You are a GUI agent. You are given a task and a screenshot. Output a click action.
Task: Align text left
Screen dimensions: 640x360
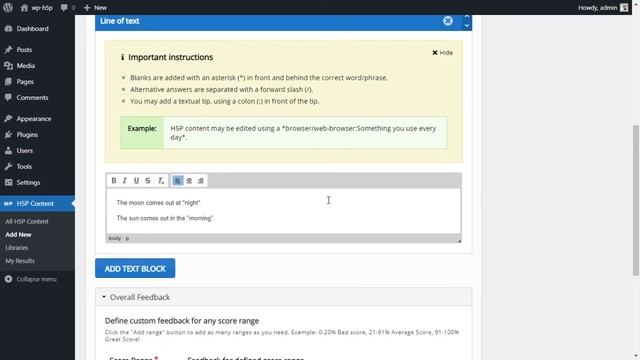point(178,180)
